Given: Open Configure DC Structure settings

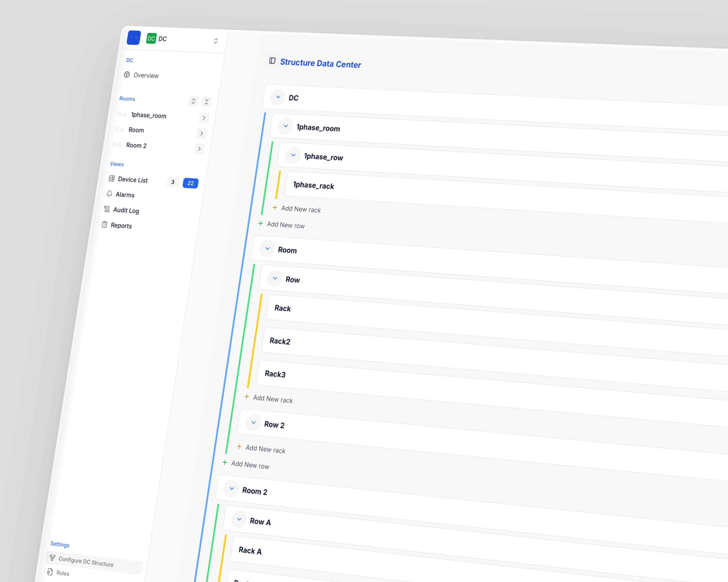Looking at the screenshot, I should pyautogui.click(x=94, y=562).
